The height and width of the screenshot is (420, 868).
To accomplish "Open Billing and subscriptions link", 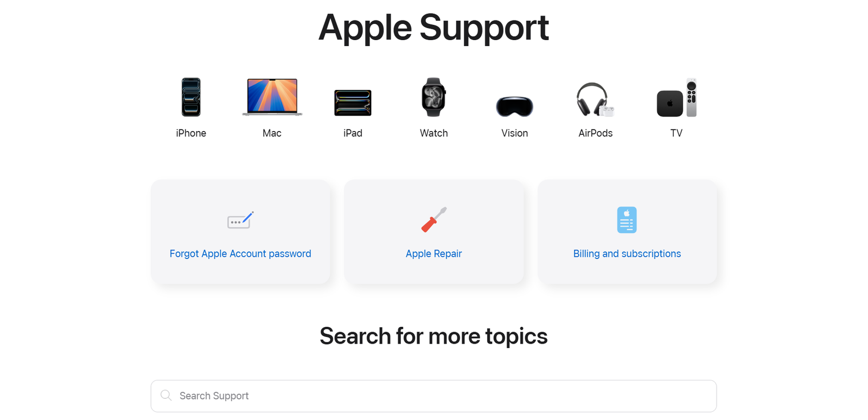I will pyautogui.click(x=627, y=254).
